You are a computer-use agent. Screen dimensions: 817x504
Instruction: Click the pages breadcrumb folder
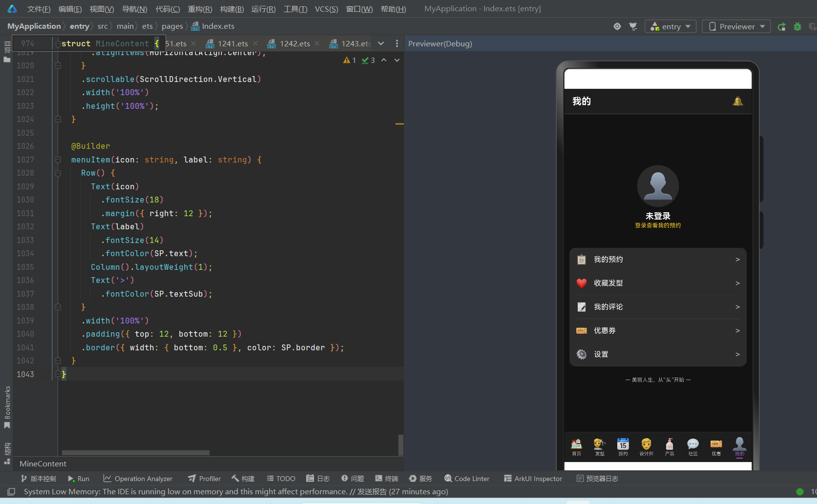coord(172,26)
